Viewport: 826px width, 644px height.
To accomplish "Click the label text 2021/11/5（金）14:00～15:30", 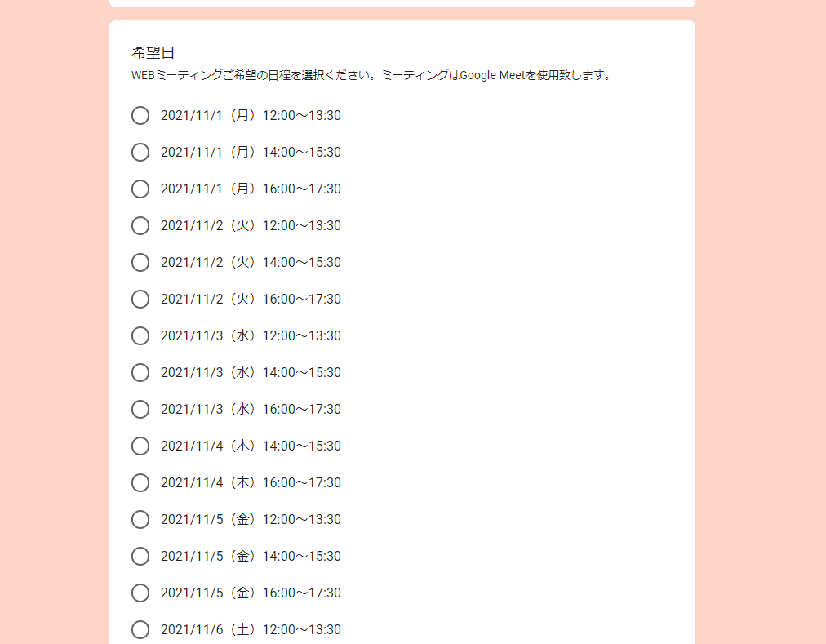I will 251,557.
